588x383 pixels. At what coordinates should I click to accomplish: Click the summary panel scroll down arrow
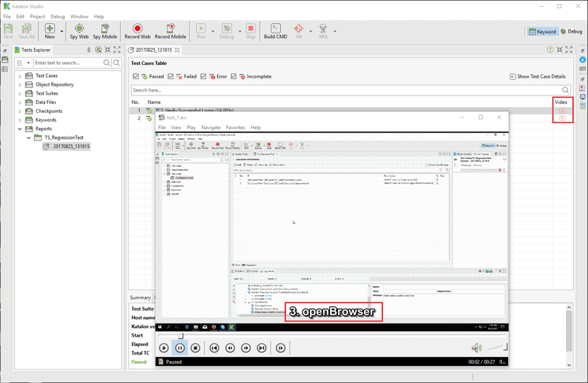570,365
